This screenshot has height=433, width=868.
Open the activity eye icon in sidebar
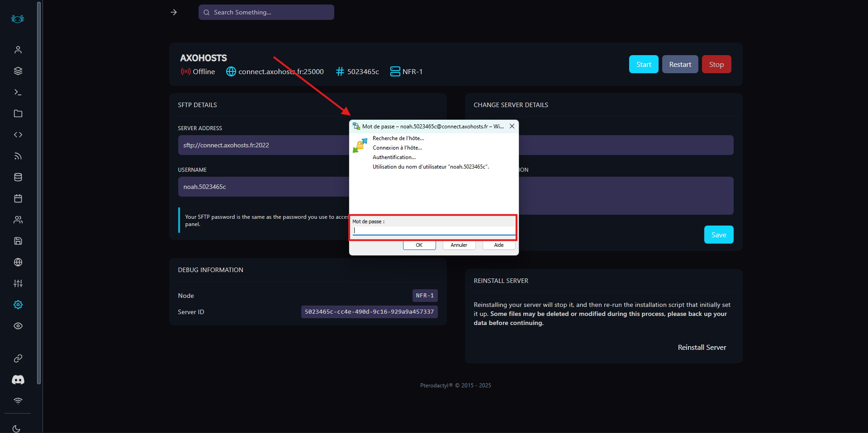[18, 326]
